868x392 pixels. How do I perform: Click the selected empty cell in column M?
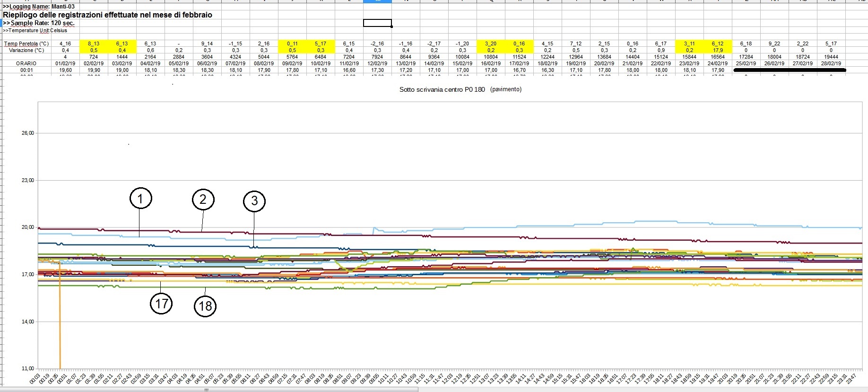377,23
